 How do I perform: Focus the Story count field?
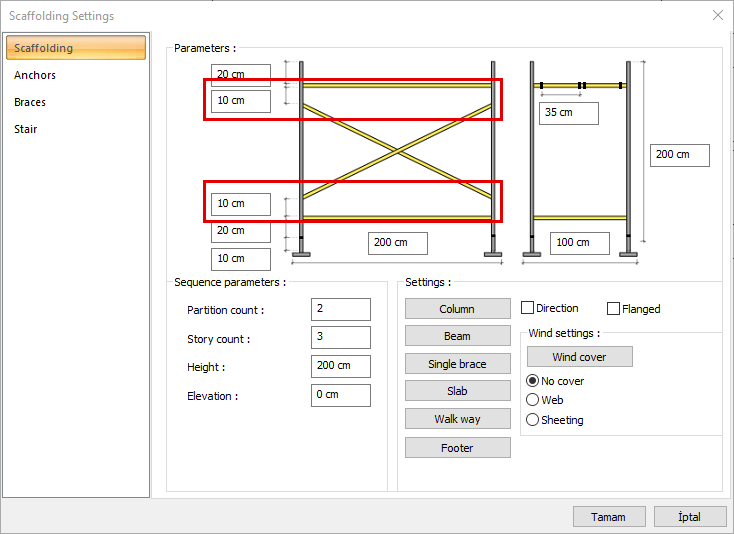[340, 338]
